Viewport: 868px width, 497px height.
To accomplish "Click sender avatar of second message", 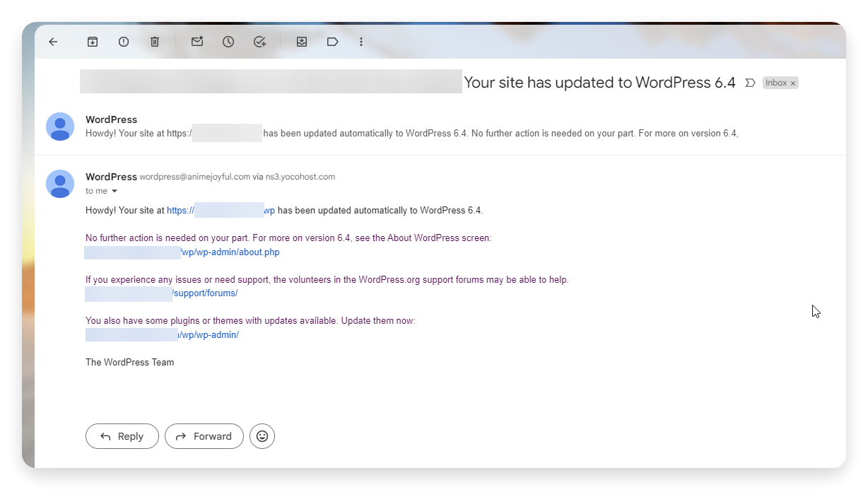I will click(60, 184).
